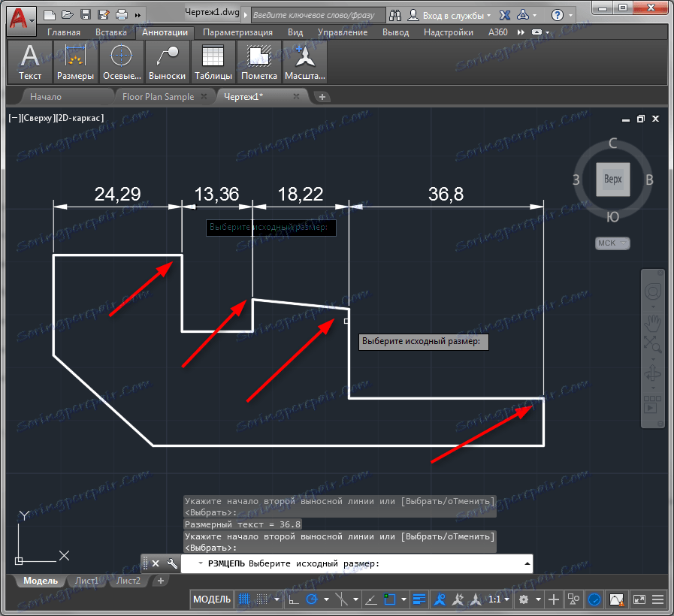Switch to the A360 ribbon tab
The image size is (674, 616).
point(497,32)
